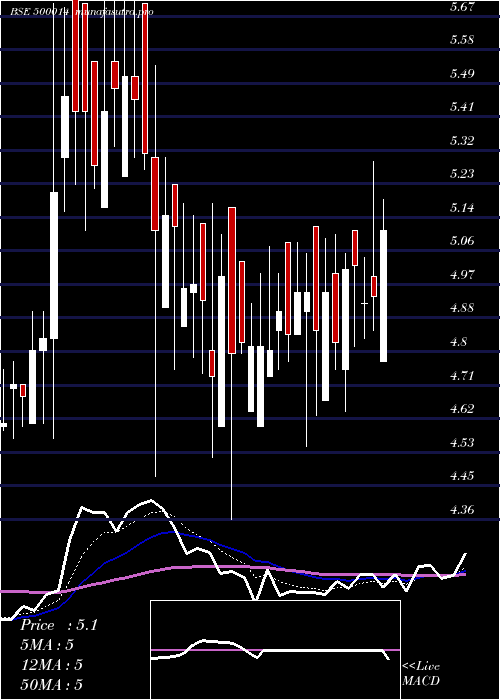The height and width of the screenshot is (700, 500).
Task: Click the 5.41 price axis label
Action: (461, 107)
